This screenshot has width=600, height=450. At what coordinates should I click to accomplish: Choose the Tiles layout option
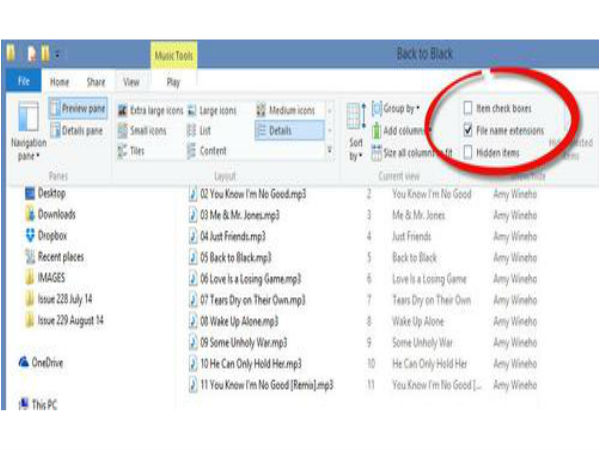click(137, 150)
